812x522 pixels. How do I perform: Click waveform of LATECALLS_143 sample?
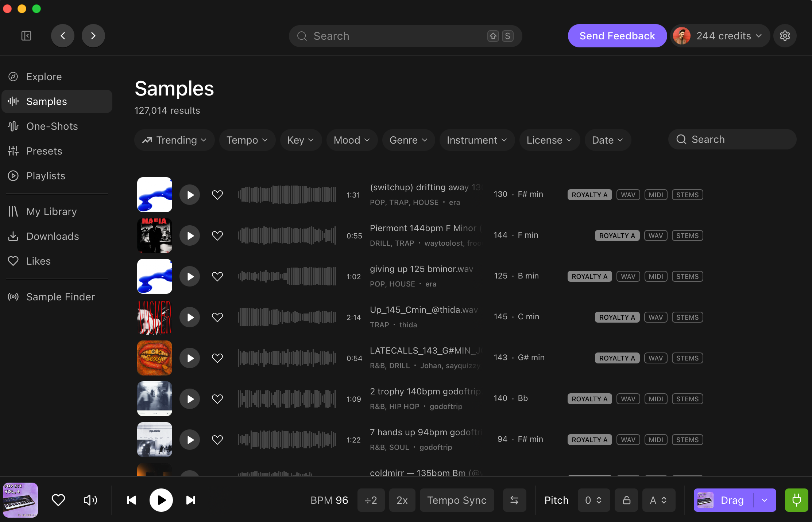click(x=287, y=358)
